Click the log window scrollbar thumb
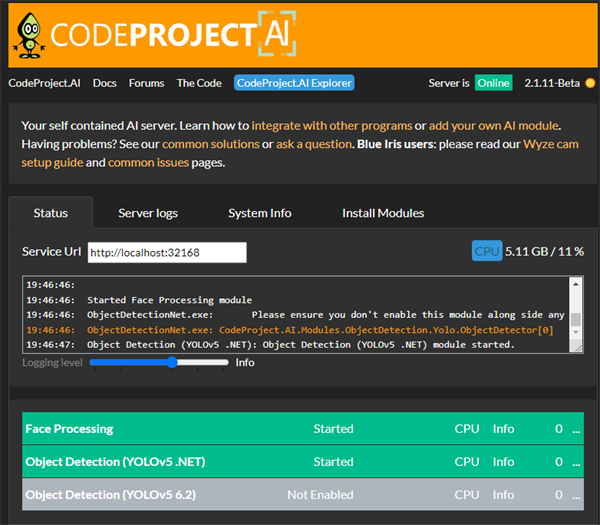The image size is (600, 525). (x=576, y=320)
